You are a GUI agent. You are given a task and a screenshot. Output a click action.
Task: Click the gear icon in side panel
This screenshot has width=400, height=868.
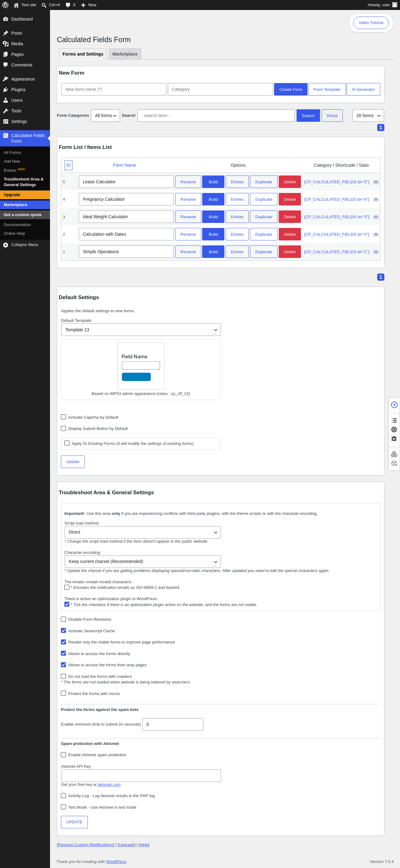(x=394, y=429)
